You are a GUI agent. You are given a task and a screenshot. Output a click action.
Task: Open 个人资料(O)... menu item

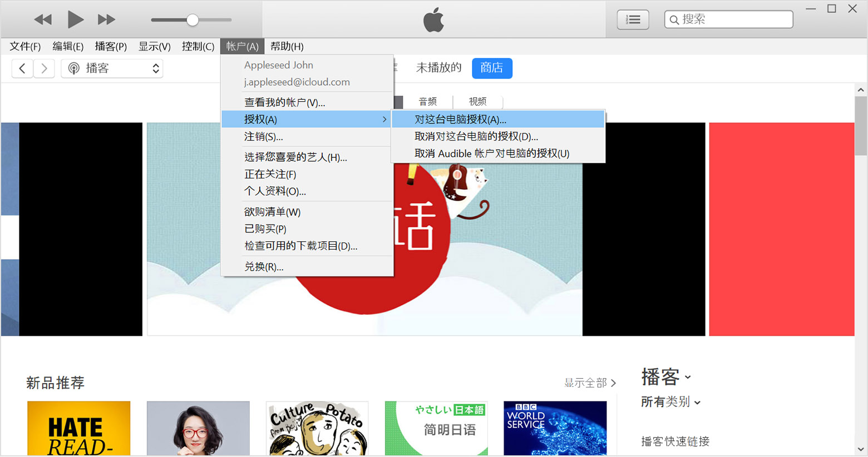pyautogui.click(x=307, y=191)
